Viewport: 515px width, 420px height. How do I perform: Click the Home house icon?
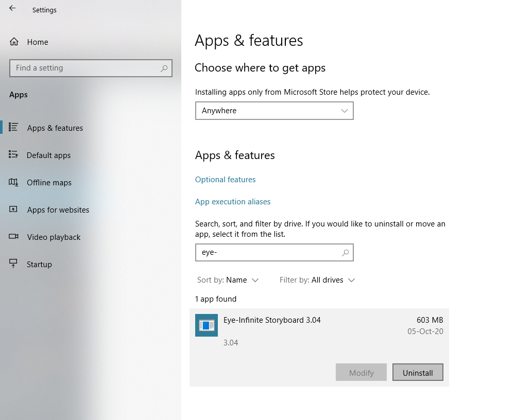click(x=14, y=42)
